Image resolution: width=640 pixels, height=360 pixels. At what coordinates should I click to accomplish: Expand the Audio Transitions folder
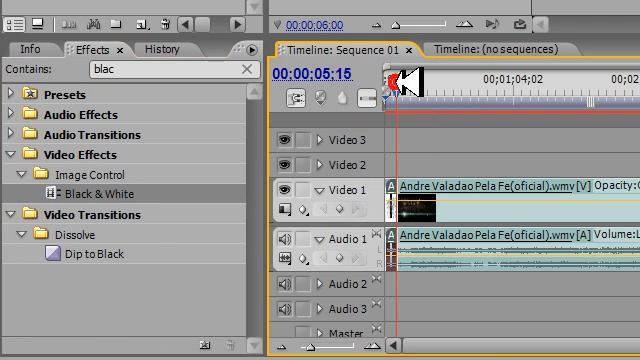tap(11, 133)
